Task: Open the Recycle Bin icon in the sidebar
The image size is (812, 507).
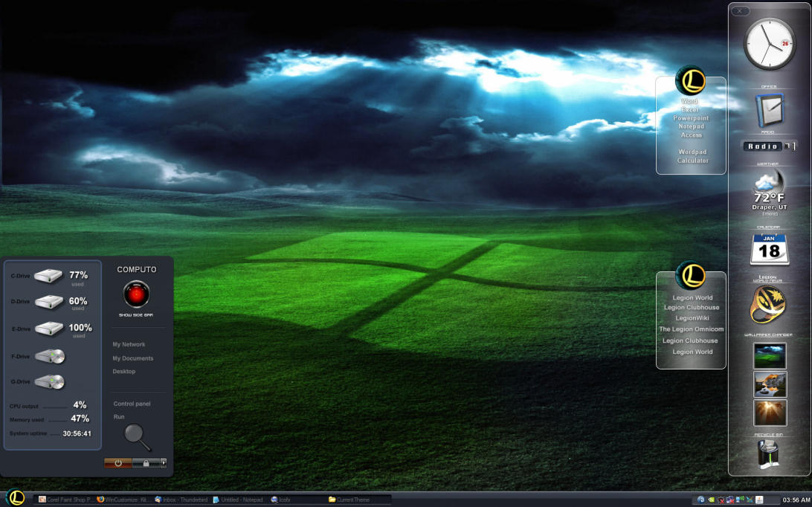Action: pos(768,453)
